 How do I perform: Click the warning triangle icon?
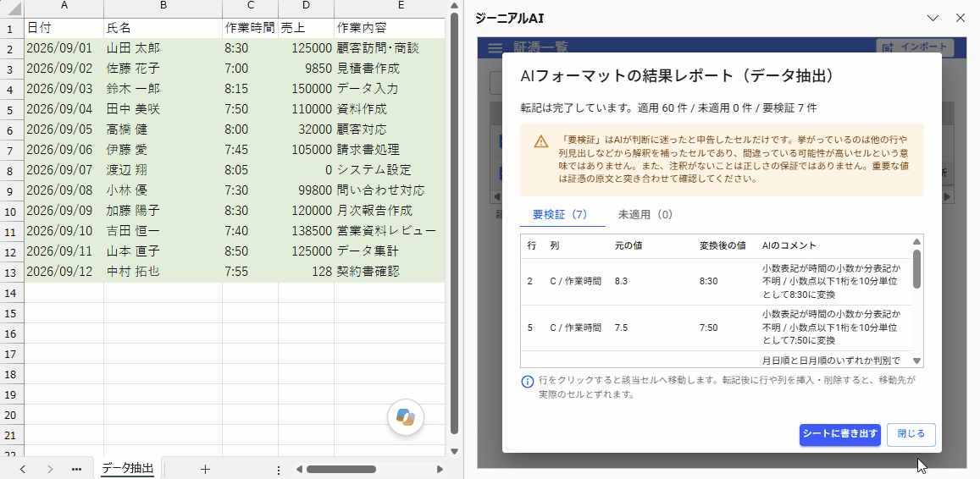[x=541, y=142]
